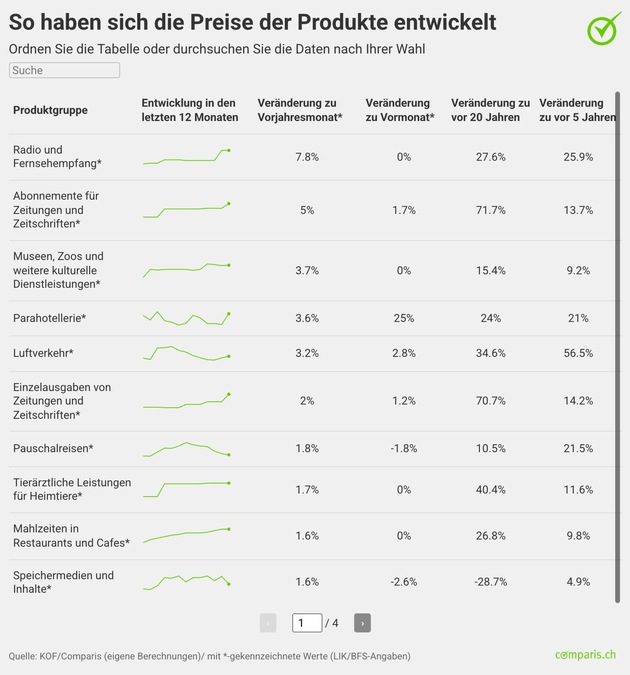Open the comparis.ch logo link
The image size is (630, 675).
586,655
